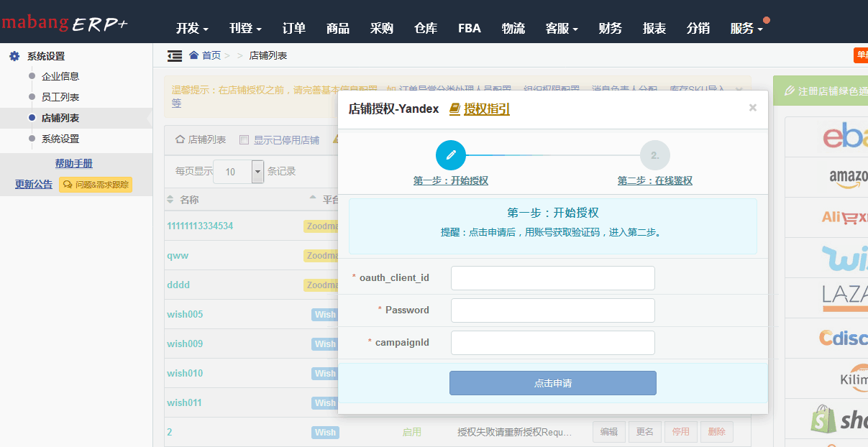Go to the 报表 menu
This screenshot has height=447, width=868.
click(654, 29)
